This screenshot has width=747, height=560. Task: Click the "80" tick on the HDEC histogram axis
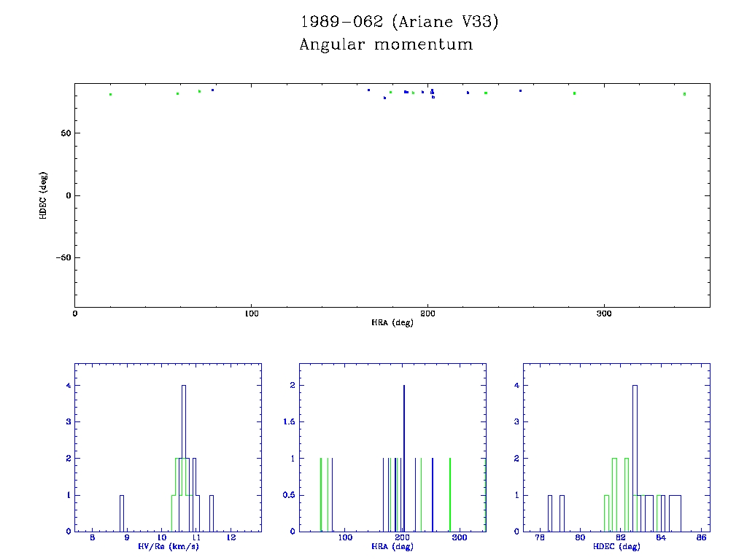580,537
